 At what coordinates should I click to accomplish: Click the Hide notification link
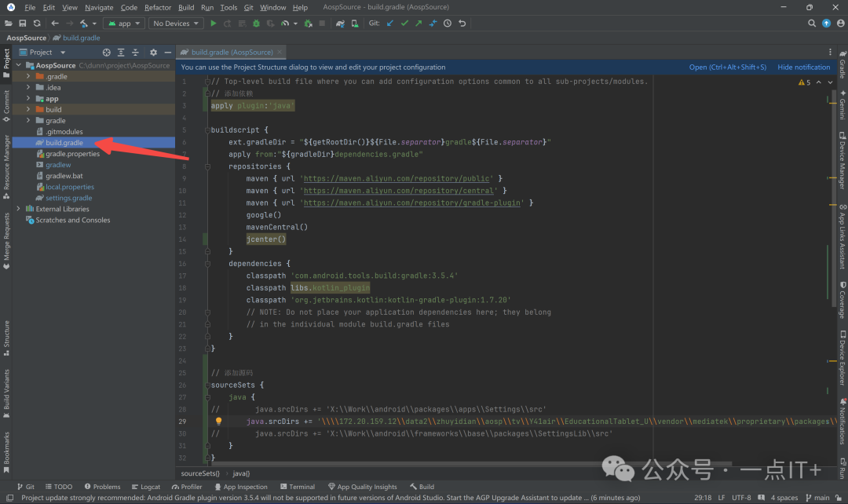pyautogui.click(x=804, y=67)
